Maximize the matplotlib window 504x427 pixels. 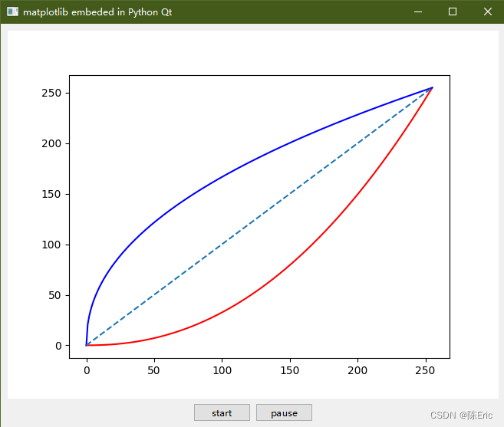coord(453,12)
